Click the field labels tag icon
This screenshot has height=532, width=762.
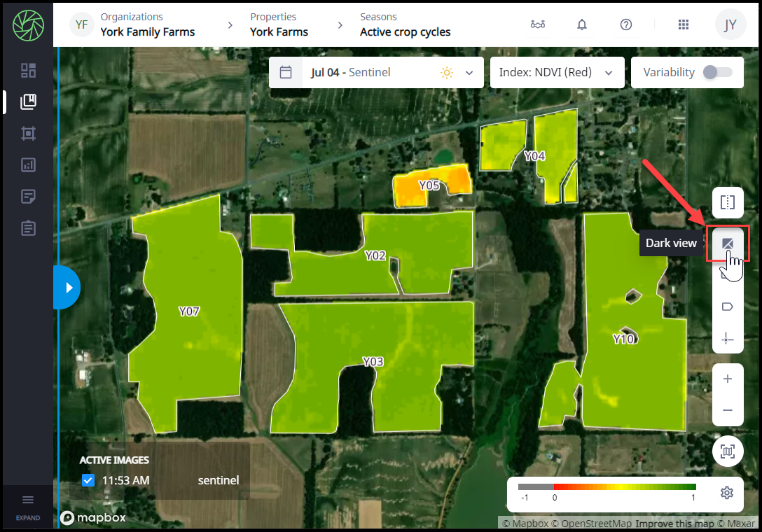pos(727,307)
